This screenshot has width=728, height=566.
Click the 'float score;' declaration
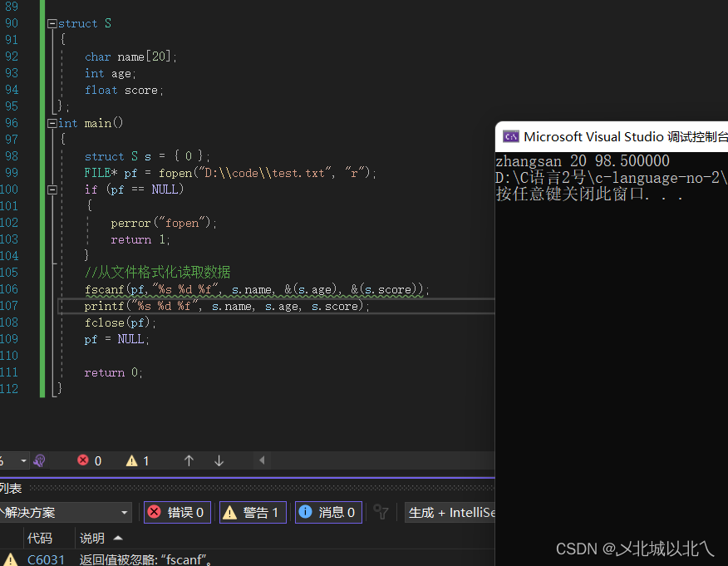(x=124, y=90)
